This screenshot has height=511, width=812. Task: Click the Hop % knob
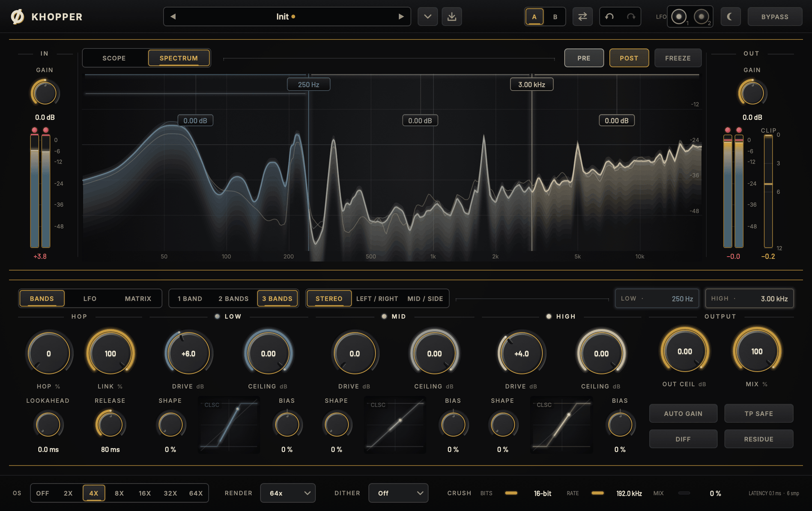49,354
